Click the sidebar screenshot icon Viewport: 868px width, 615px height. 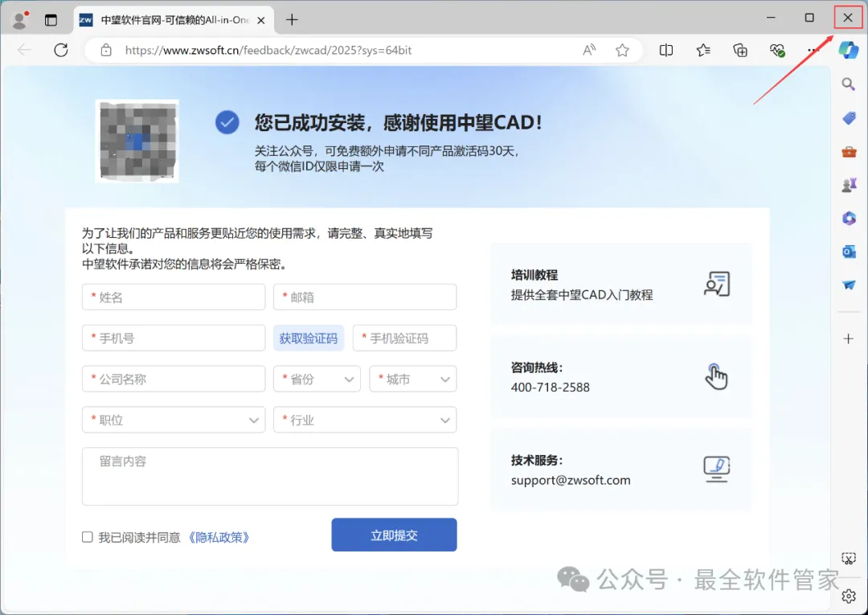848,559
